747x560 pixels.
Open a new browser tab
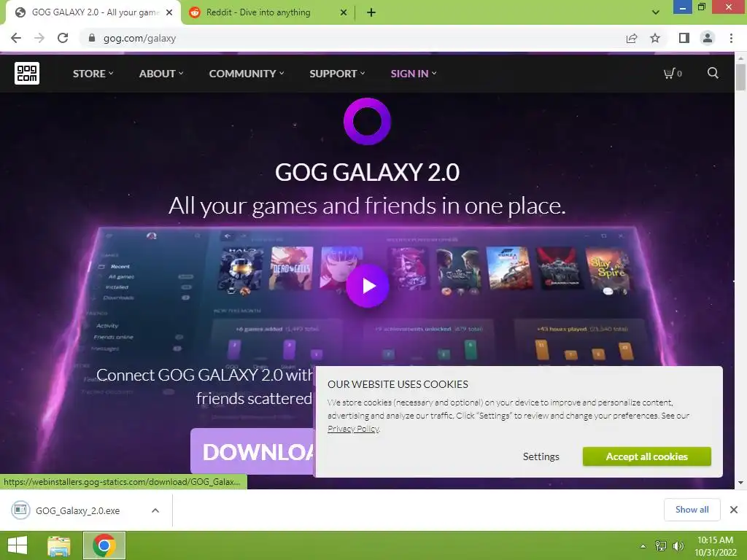click(x=371, y=12)
